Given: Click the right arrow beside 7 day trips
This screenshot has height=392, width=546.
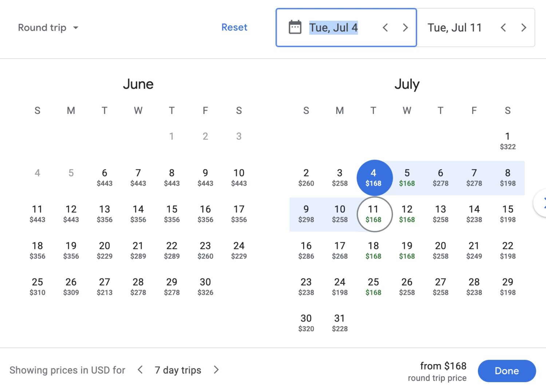Looking at the screenshot, I should click(x=216, y=370).
